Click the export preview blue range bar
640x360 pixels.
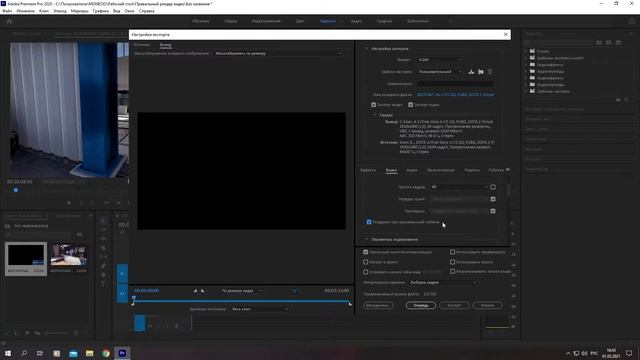(x=242, y=301)
